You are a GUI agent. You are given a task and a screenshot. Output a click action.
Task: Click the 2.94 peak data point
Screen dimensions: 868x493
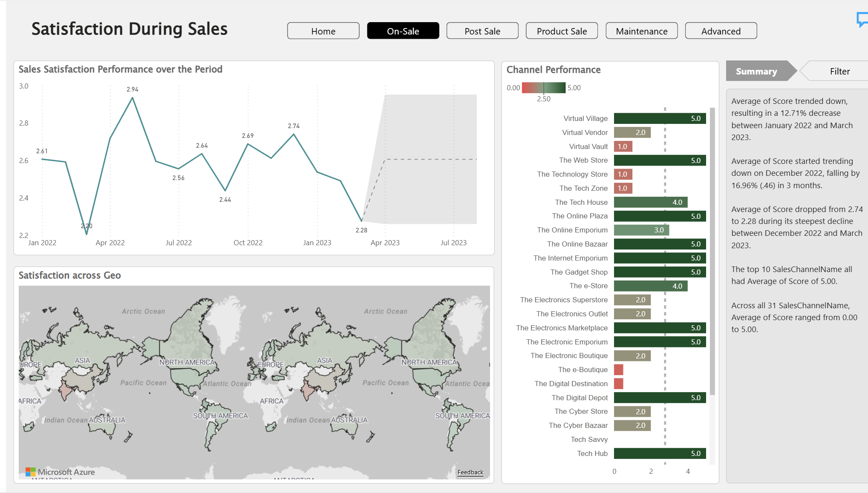coord(133,98)
